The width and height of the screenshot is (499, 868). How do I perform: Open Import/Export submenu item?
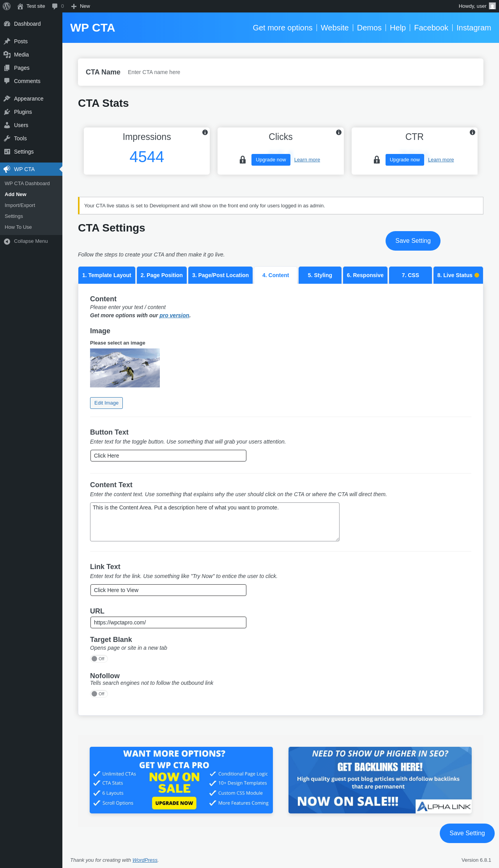pos(20,205)
